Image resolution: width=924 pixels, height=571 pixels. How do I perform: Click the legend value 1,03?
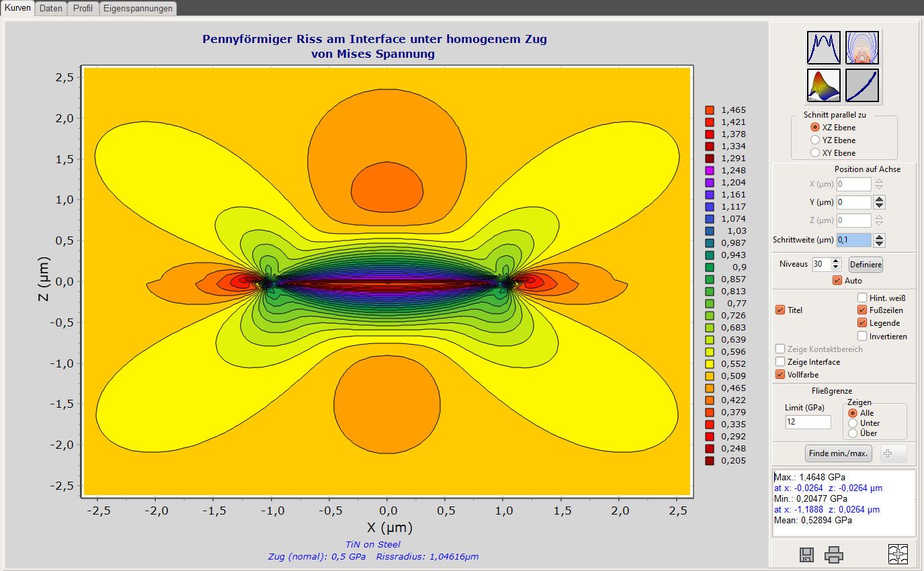coord(737,230)
